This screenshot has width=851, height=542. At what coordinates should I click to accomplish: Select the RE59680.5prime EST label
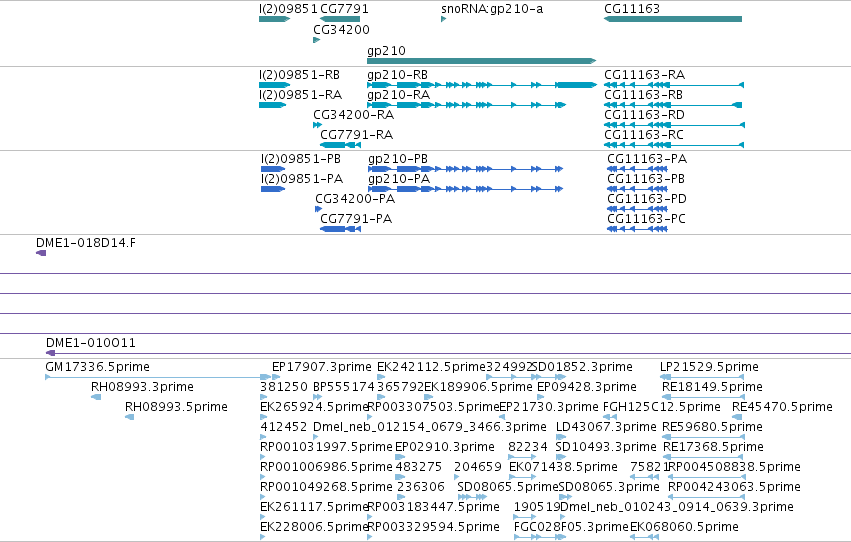click(x=712, y=427)
